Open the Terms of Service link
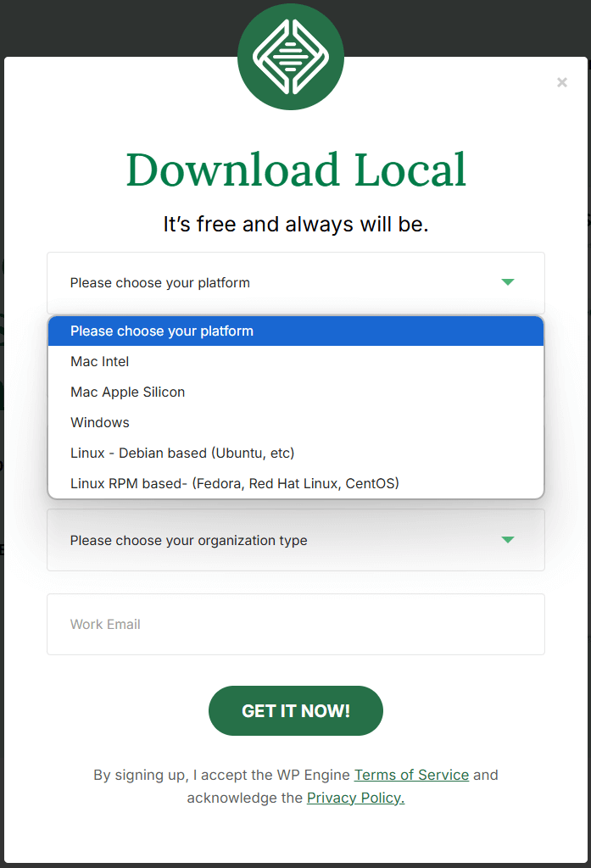This screenshot has height=868, width=591. click(x=411, y=775)
